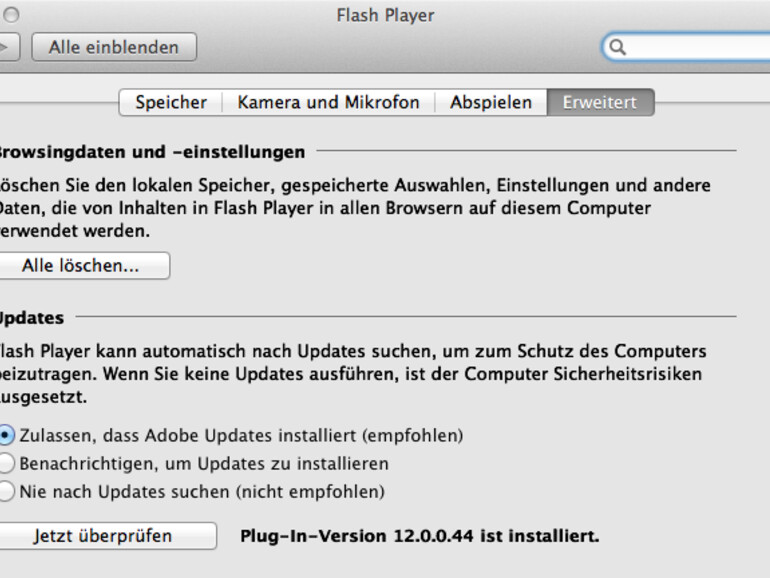
Task: Go to the Abspielen tab
Action: click(x=490, y=103)
